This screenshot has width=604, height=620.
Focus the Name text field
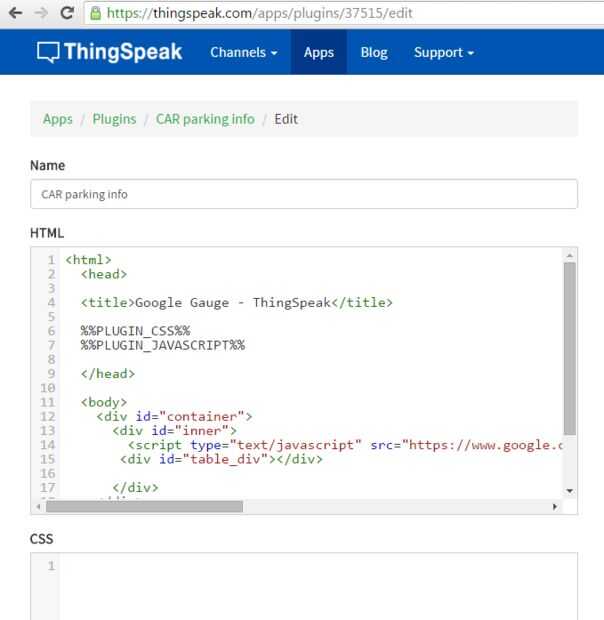click(304, 194)
